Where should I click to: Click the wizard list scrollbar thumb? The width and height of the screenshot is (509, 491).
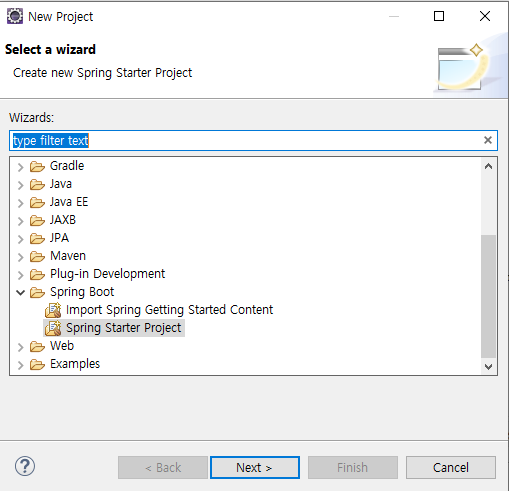tap(488, 296)
